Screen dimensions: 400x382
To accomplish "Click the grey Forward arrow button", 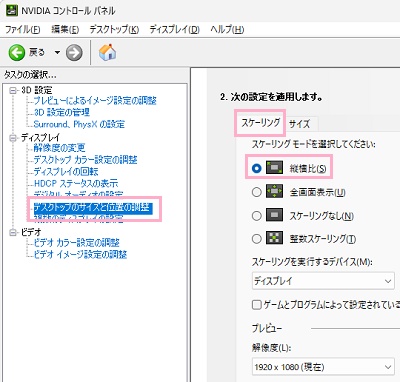I will (x=74, y=53).
